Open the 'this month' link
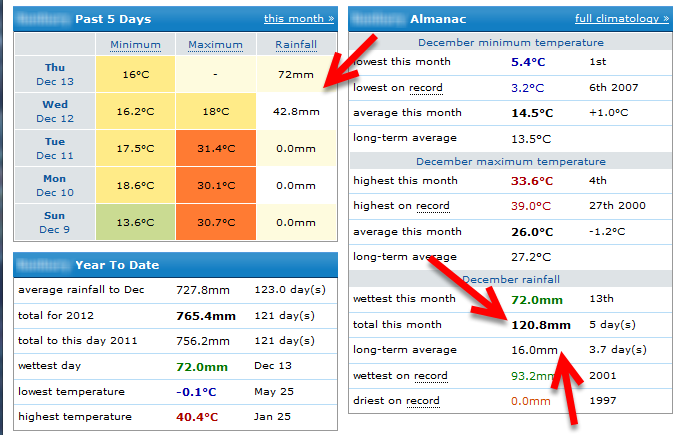Screen dimensions: 676x435 (299, 18)
